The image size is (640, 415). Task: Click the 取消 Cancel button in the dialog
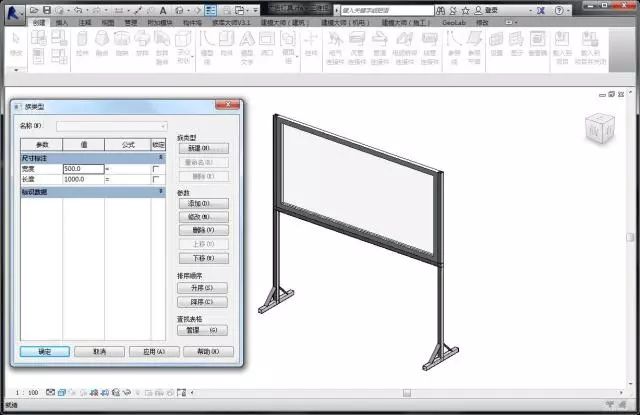tap(100, 352)
